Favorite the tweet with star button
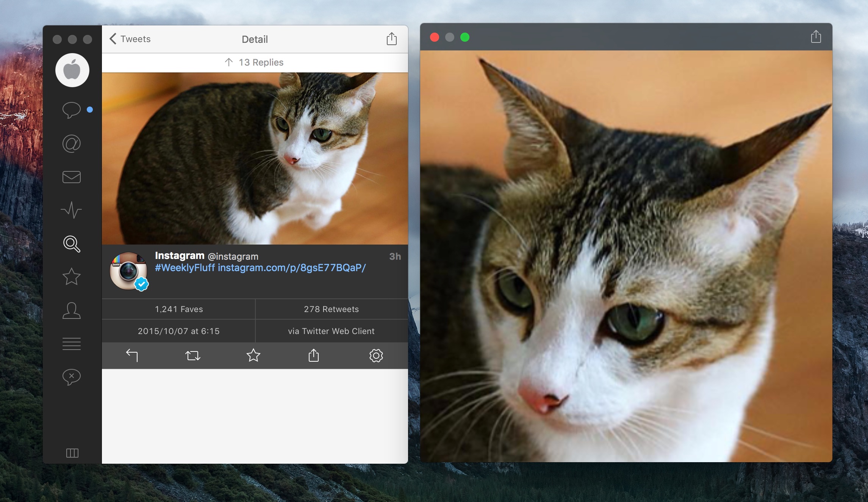This screenshot has width=868, height=502. point(253,355)
